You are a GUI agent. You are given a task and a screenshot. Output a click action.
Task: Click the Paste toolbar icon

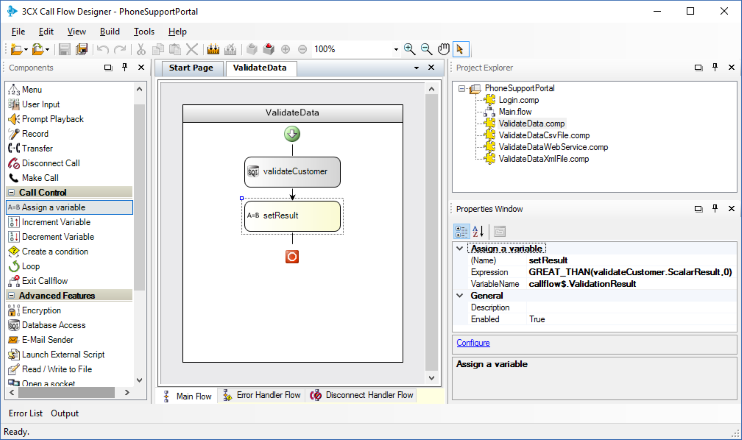pyautogui.click(x=175, y=49)
